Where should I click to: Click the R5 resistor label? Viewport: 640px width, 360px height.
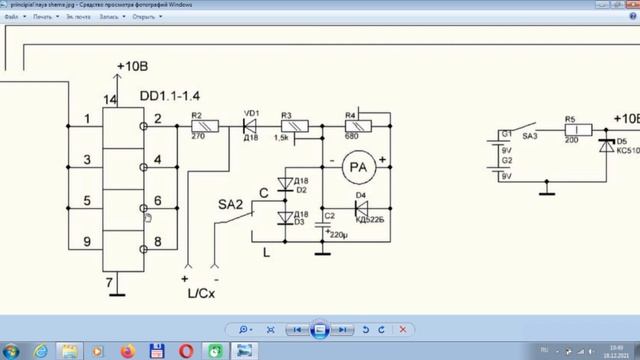pyautogui.click(x=570, y=119)
